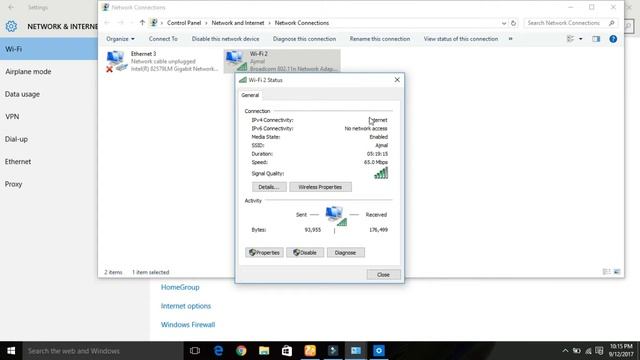Screen dimensions: 640x360
Task: Open File Explorer from taskbar
Action: [x=264, y=351]
